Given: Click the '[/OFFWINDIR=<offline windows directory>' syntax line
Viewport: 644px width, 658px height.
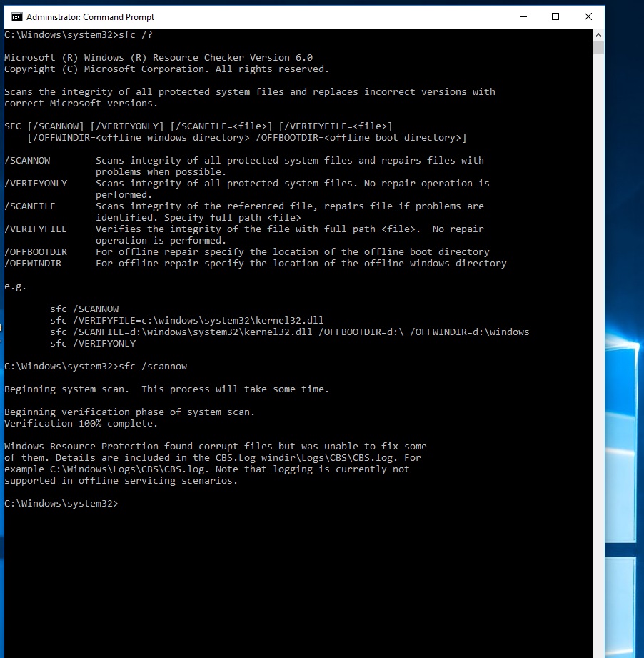Looking at the screenshot, I should click(247, 138).
